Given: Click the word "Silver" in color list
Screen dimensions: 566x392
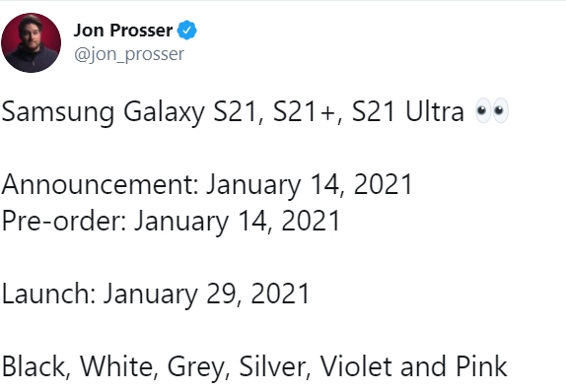Looking at the screenshot, I should 272,366.
